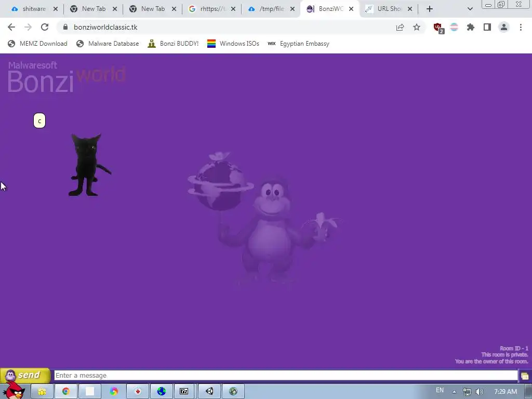
Task: Open the yellow folder taskbar icon
Action: [x=42, y=391]
